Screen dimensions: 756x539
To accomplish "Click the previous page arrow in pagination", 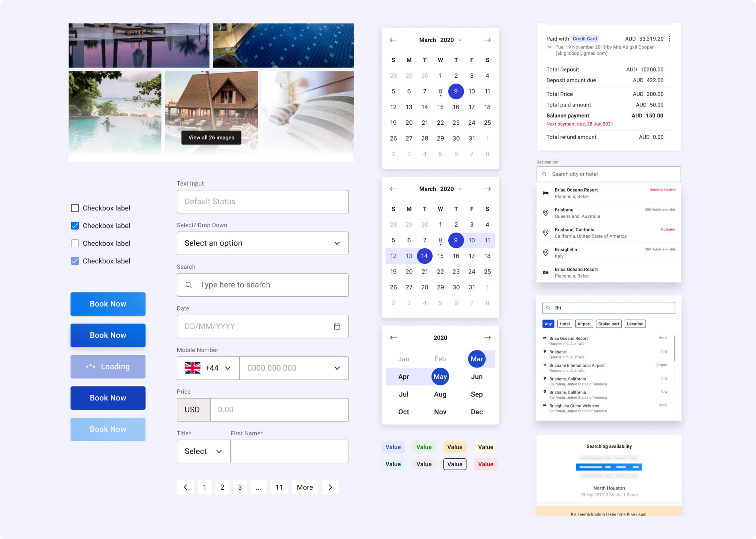I will (185, 487).
